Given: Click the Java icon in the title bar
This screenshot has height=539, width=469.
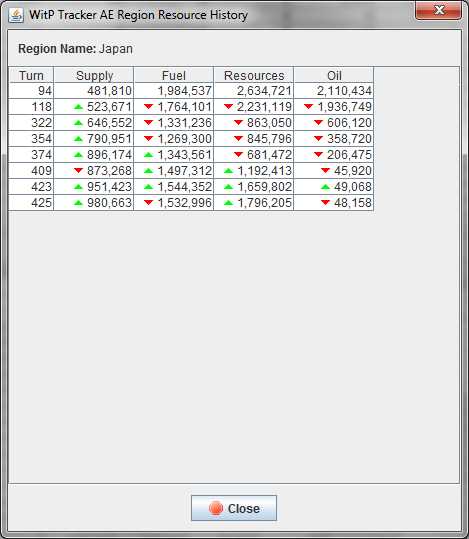Looking at the screenshot, I should [x=16, y=15].
